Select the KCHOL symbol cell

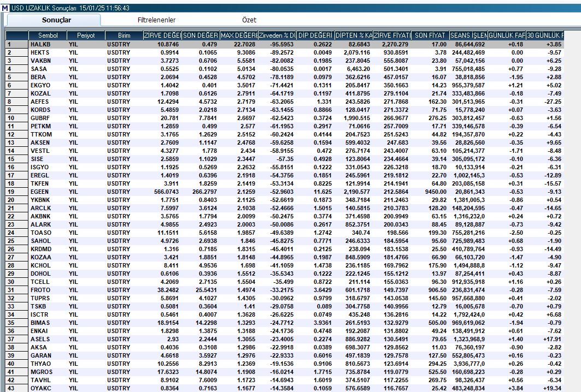48,265
